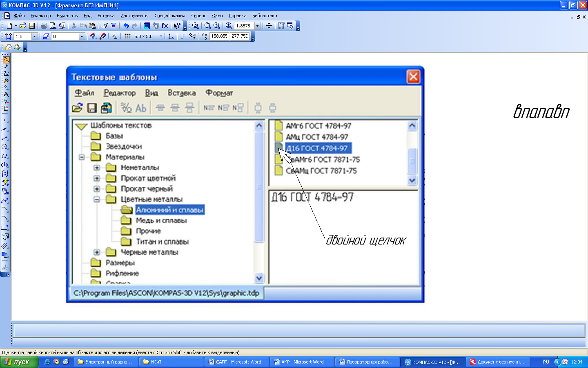The height and width of the screenshot is (368, 588).
Task: Choose the Arc tool in the left toolbar
Action: (x=5, y=156)
